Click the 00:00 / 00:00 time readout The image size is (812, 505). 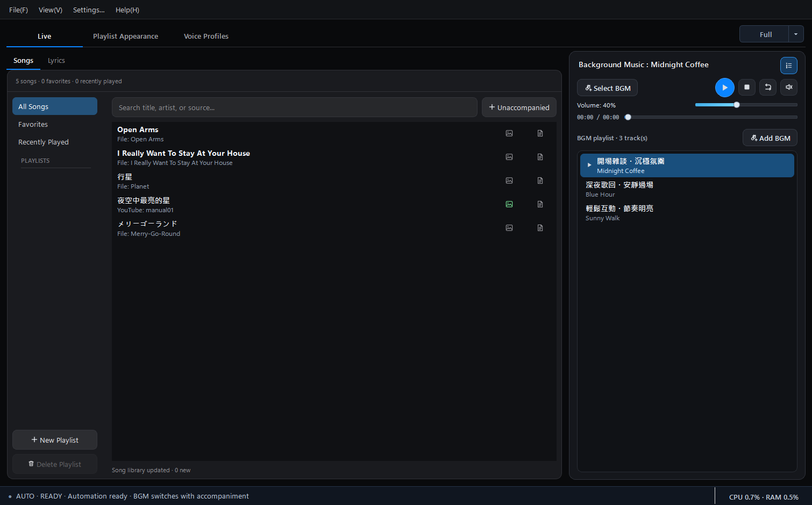point(598,117)
